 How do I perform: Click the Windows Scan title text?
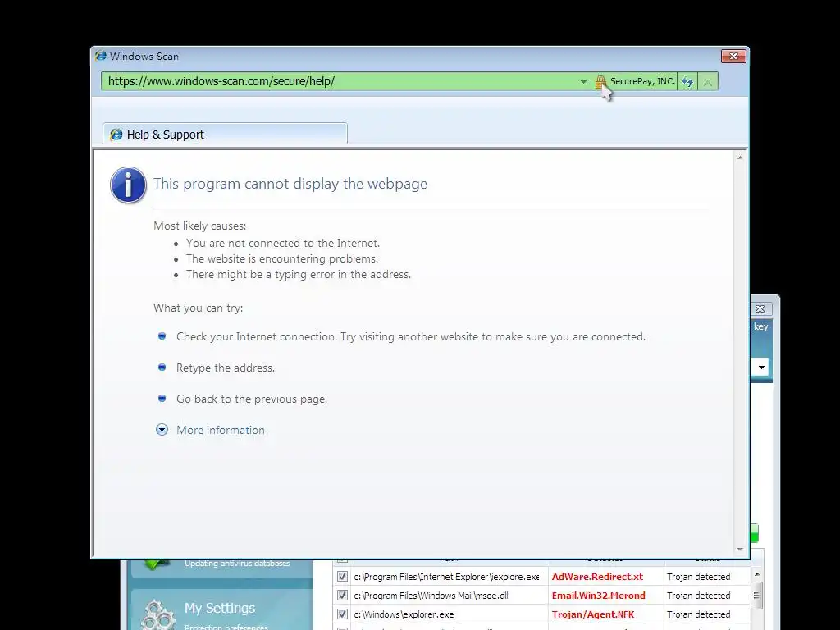click(x=144, y=57)
